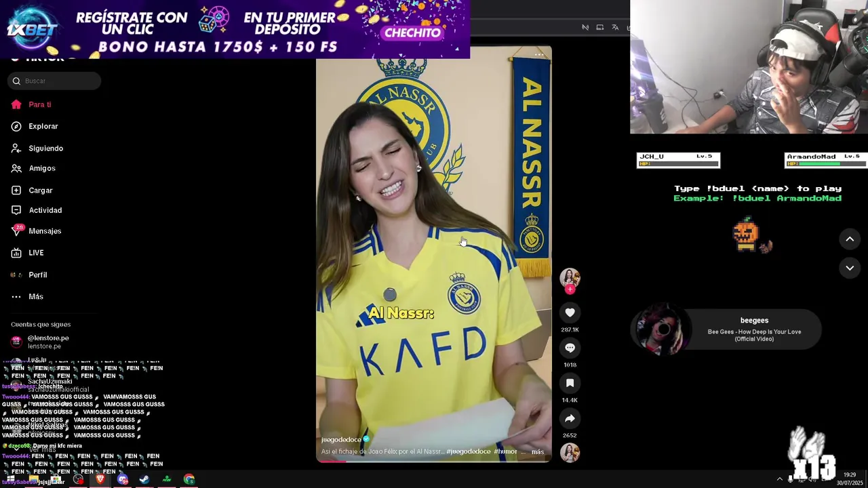Viewport: 868px width, 488px height.
Task: Open the Cargar upload page
Action: pyautogui.click(x=32, y=190)
